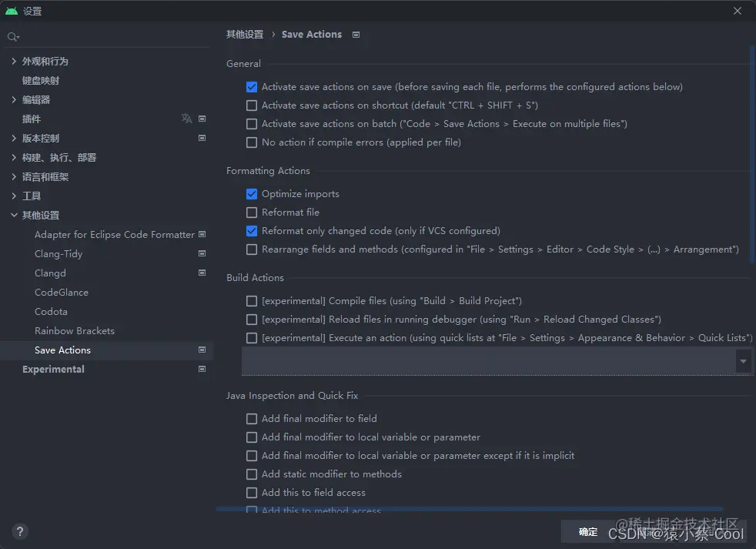Click the 其他设置 breadcrumb link

pos(245,34)
